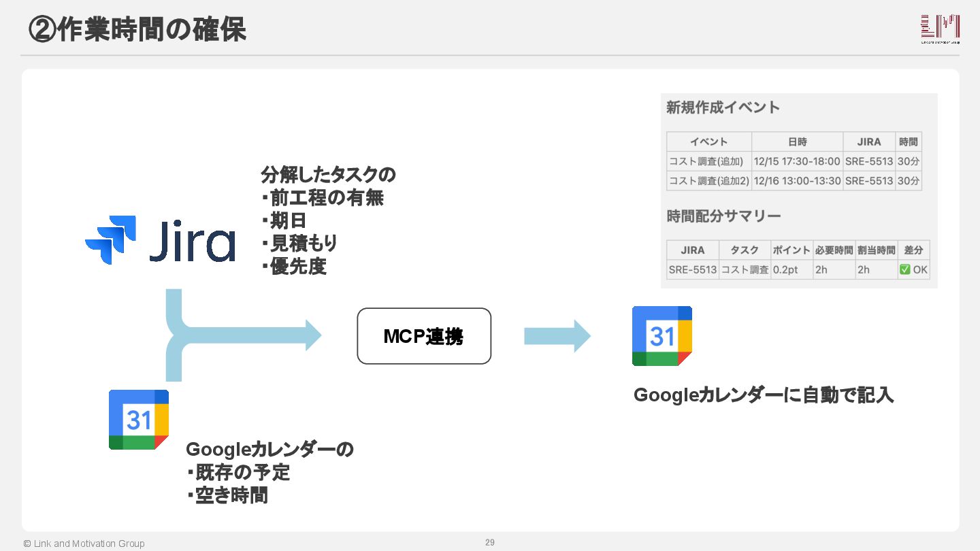Click the slide title ②作業時間の確保

tap(137, 29)
